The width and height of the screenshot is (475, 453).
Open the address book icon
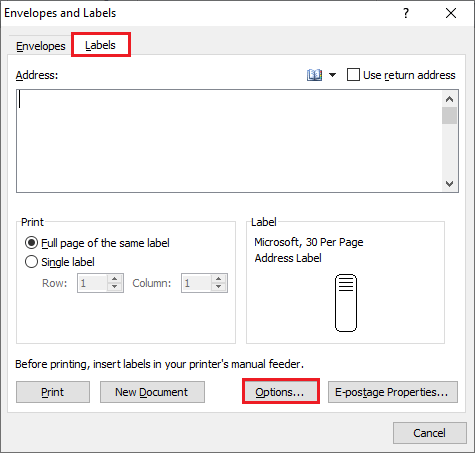(x=314, y=75)
